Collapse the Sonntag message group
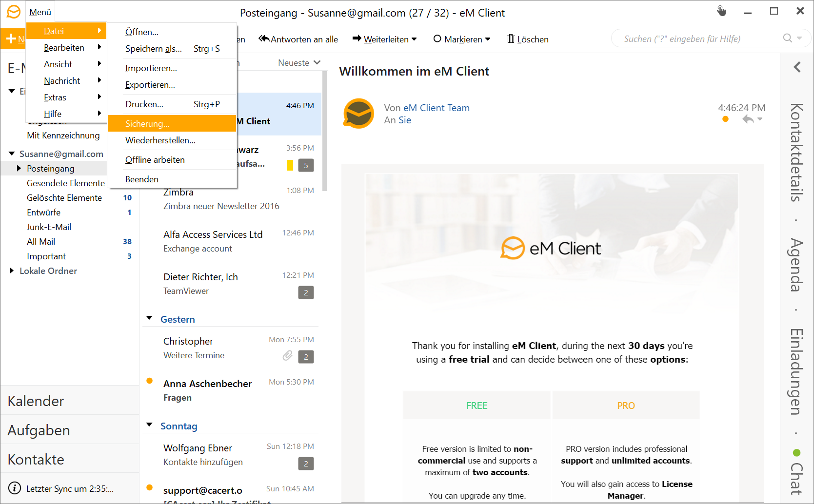This screenshot has height=504, width=814. pyautogui.click(x=149, y=425)
